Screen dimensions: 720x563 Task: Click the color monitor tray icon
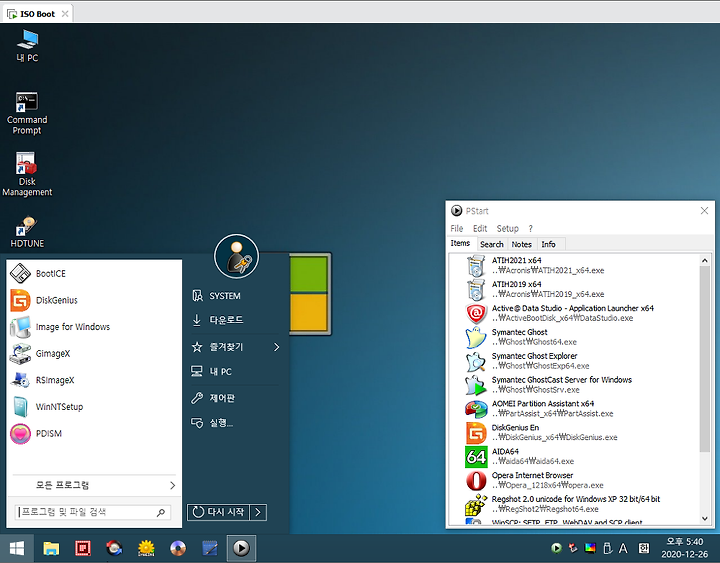[x=590, y=548]
